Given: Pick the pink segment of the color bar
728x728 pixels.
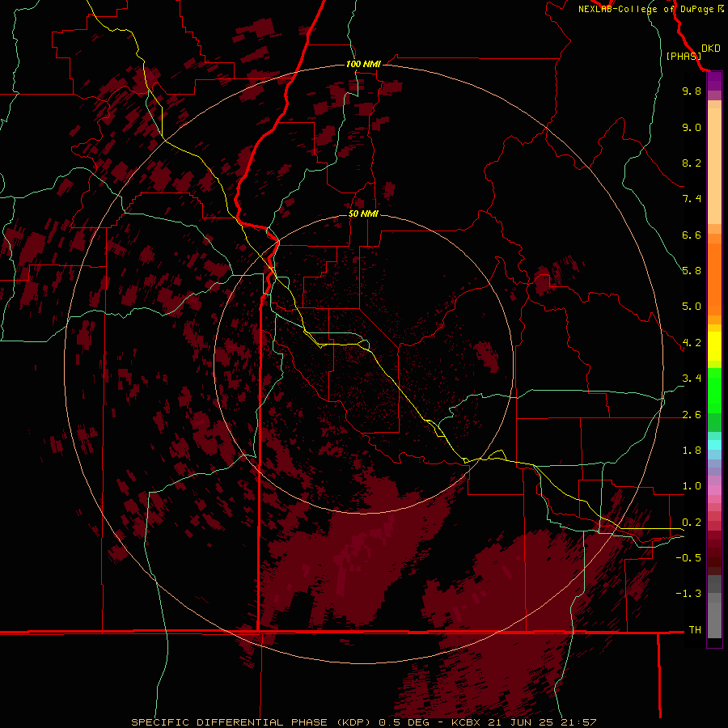Looking at the screenshot, I should [714, 490].
